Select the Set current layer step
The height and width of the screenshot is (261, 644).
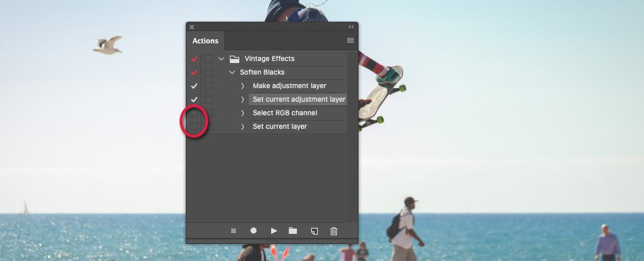click(280, 127)
